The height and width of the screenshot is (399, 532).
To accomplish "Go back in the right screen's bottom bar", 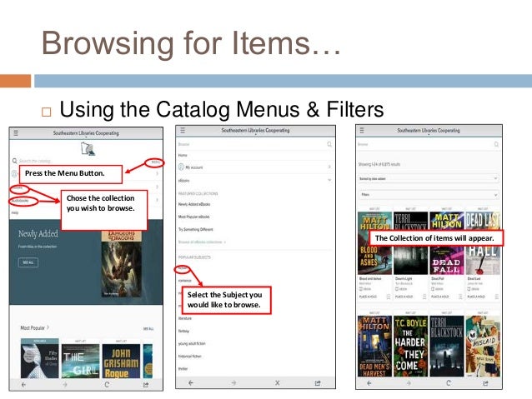I will [369, 383].
